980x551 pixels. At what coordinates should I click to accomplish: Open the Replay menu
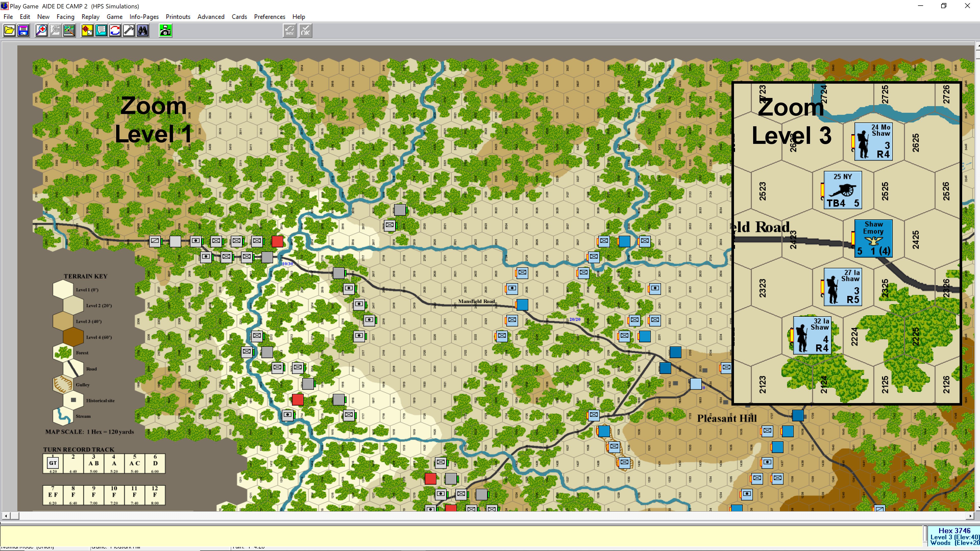(90, 17)
